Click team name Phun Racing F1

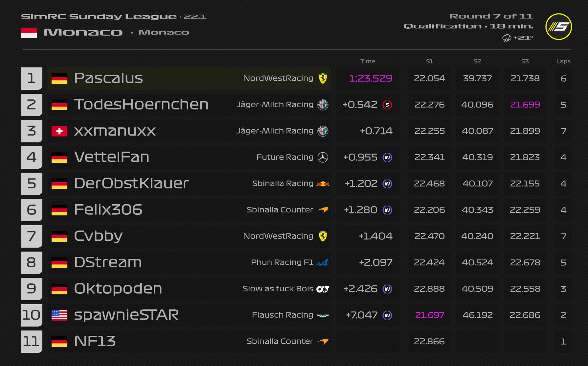282,262
